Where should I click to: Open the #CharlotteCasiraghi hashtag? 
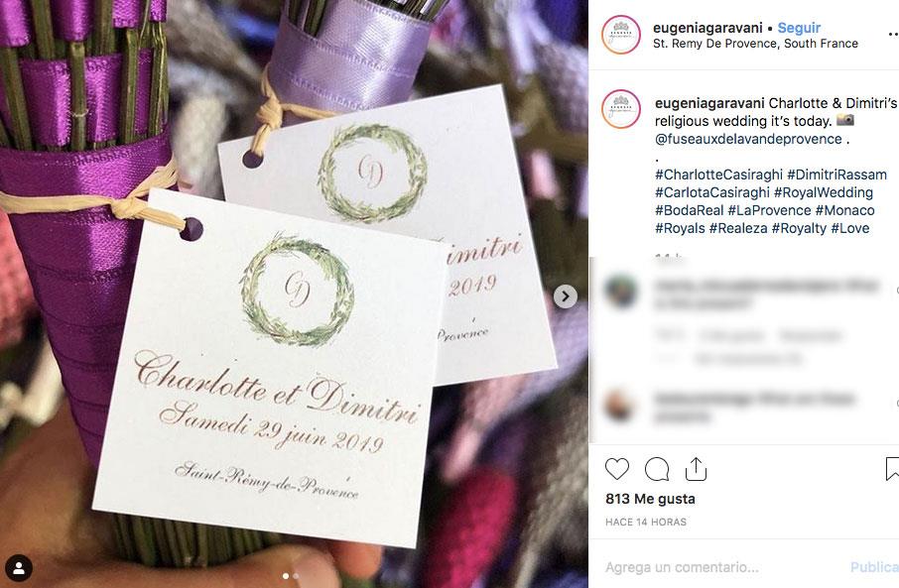pyautogui.click(x=719, y=175)
